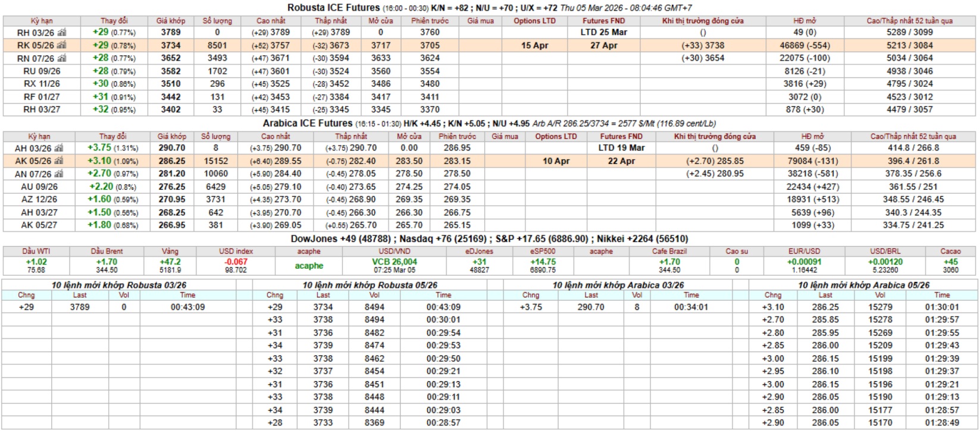This screenshot has height=431, width=980.
Task: Select the Cacao ticker header
Action: coord(950,251)
